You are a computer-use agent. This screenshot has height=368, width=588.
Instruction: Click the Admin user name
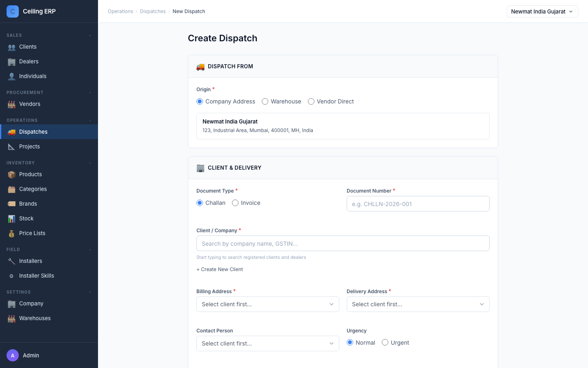(x=31, y=355)
